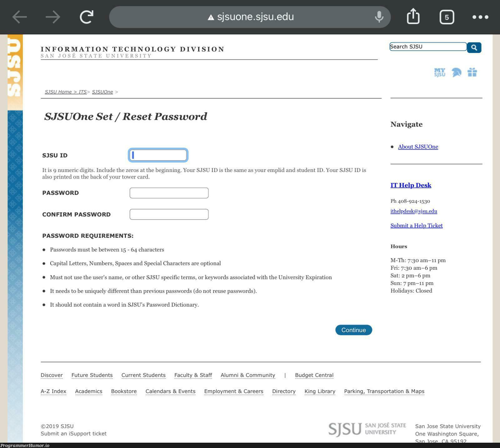Open About SJSUOne link
This screenshot has width=500, height=448.
click(418, 147)
